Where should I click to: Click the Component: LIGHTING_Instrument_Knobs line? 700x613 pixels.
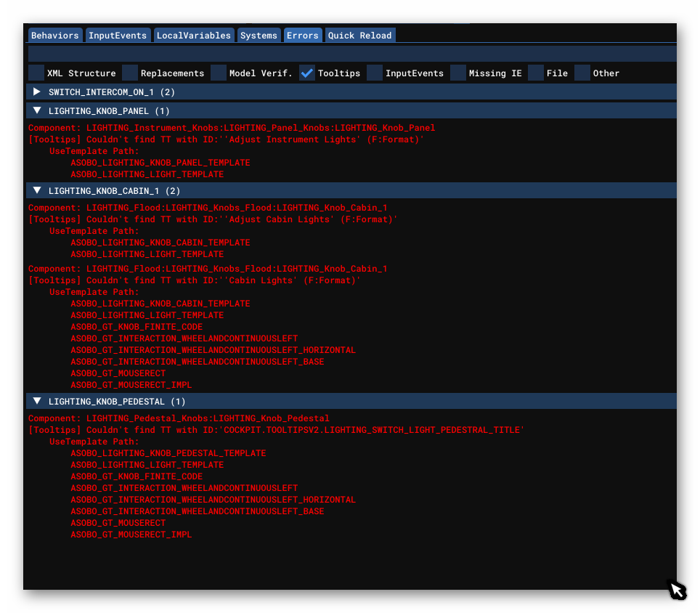pos(232,128)
